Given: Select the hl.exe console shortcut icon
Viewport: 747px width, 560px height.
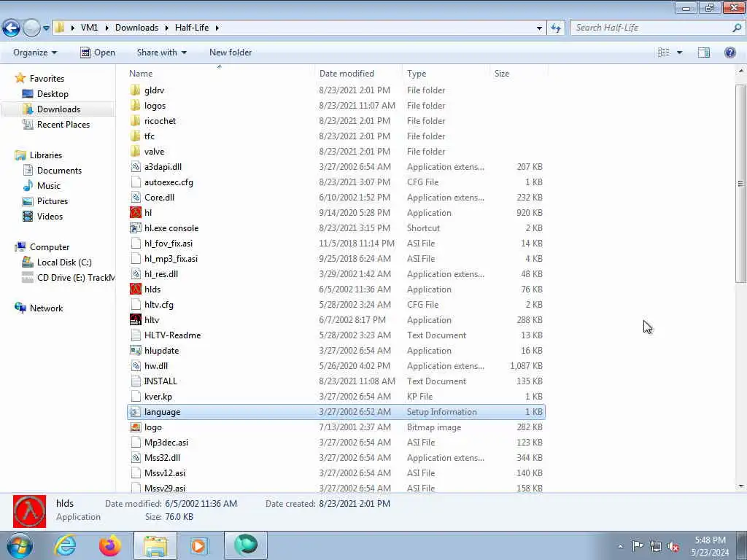Looking at the screenshot, I should (136, 228).
